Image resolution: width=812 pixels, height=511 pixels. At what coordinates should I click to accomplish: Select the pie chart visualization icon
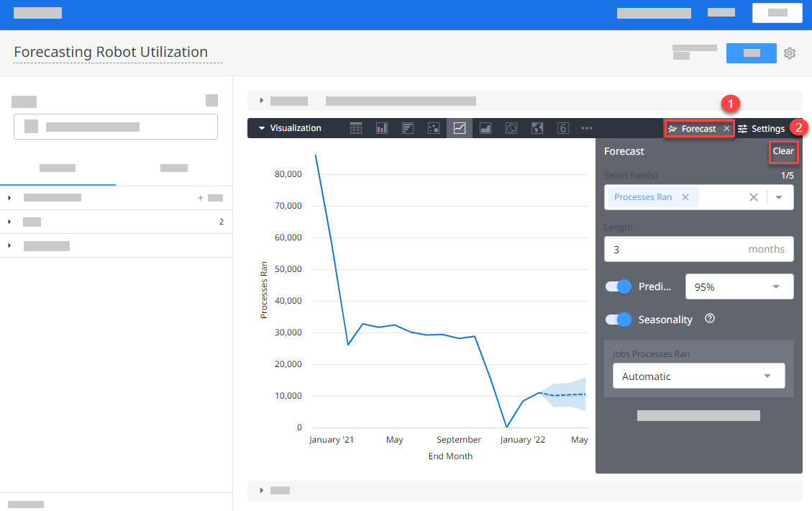pyautogui.click(x=511, y=127)
